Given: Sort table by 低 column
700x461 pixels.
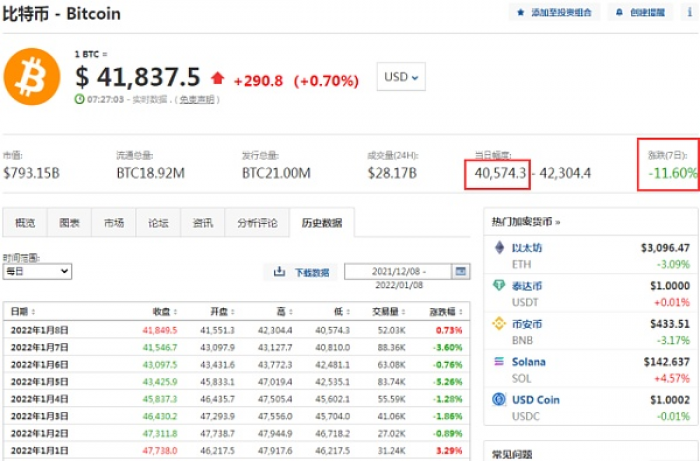Looking at the screenshot, I should tap(342, 311).
